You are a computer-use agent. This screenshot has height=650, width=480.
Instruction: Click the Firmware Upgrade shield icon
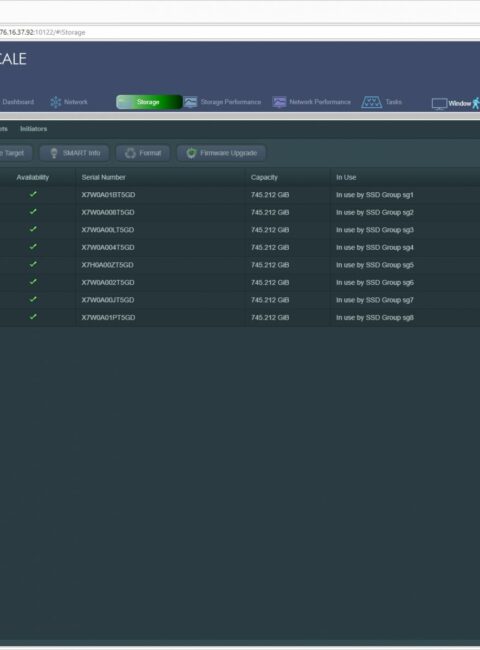(191, 153)
